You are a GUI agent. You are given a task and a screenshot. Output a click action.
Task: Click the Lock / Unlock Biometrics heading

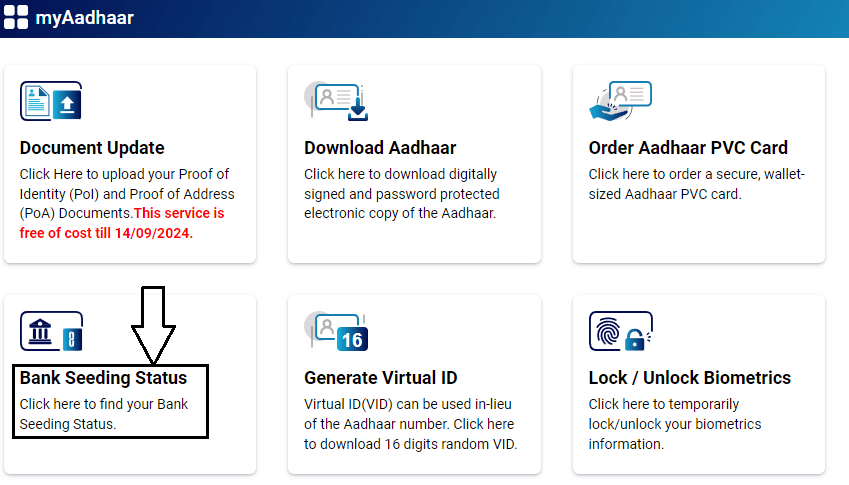pyautogui.click(x=690, y=378)
